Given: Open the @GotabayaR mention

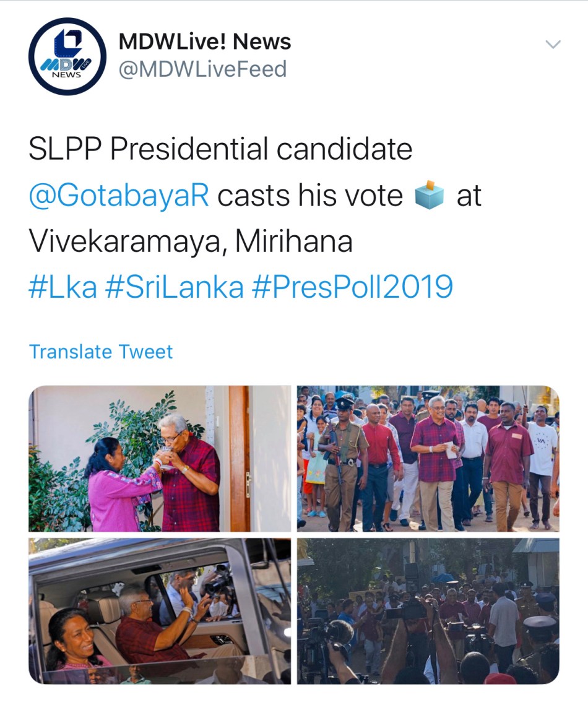Looking at the screenshot, I should pos(119,196).
